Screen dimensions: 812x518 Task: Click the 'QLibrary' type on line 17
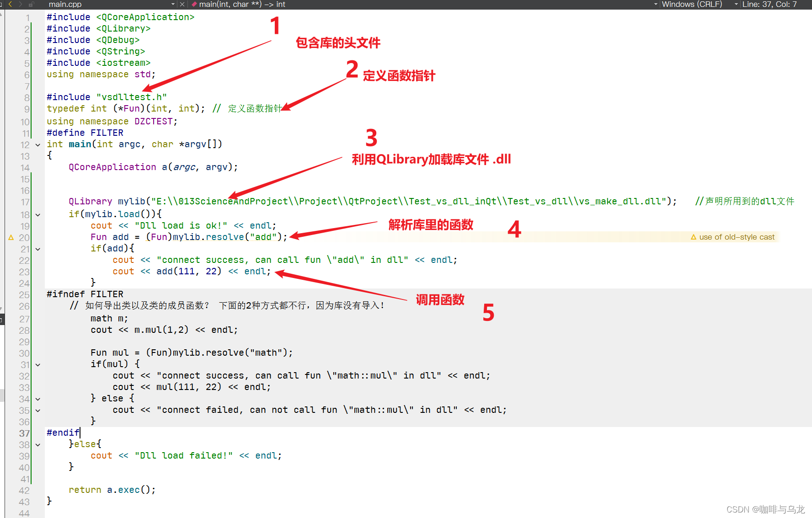91,201
